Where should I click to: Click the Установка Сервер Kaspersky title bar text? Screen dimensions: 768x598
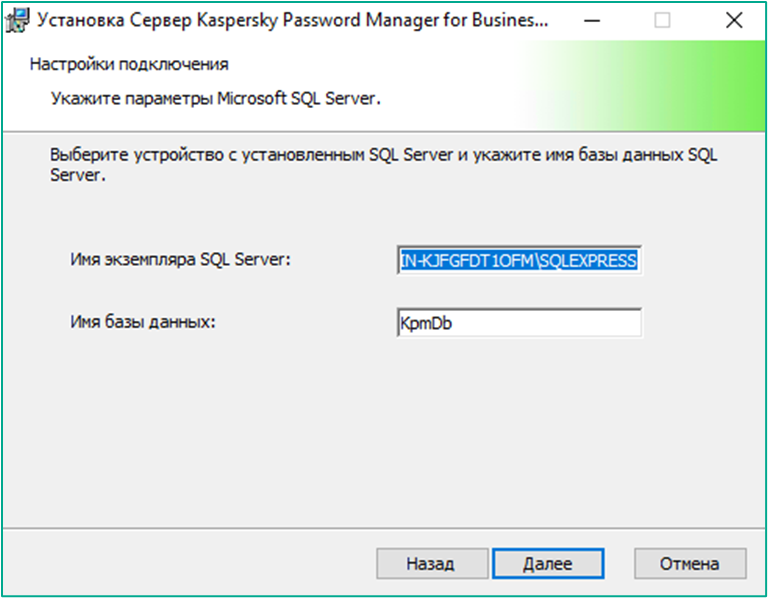pyautogui.click(x=292, y=21)
